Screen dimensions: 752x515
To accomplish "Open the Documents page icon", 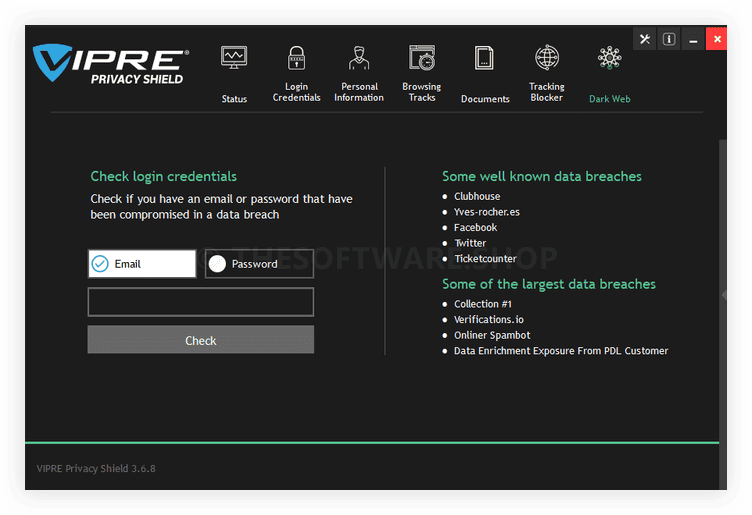I will (485, 58).
